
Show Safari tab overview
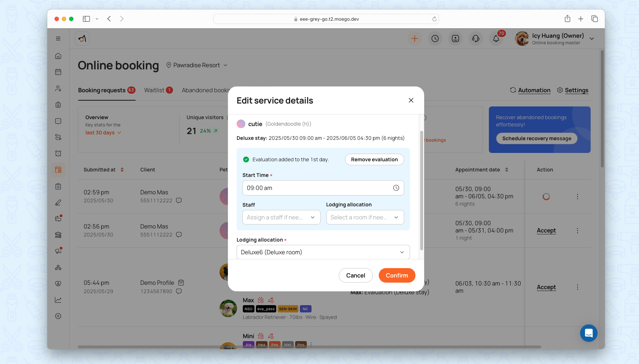coord(595,19)
